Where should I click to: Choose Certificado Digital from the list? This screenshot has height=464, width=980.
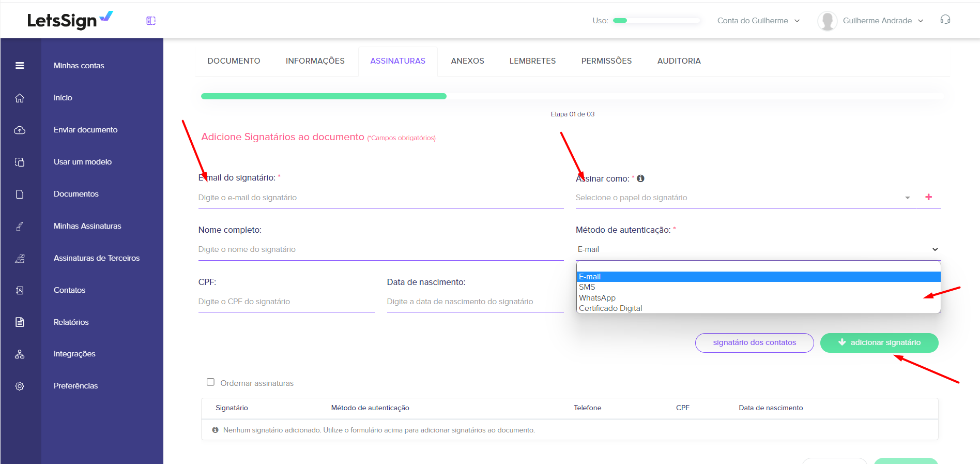point(758,308)
